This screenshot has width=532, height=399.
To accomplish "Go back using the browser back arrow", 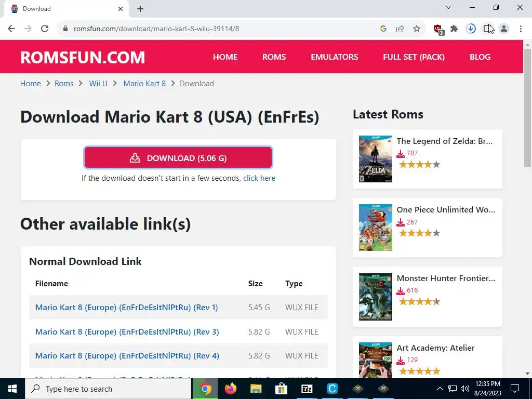I will pos(11,29).
